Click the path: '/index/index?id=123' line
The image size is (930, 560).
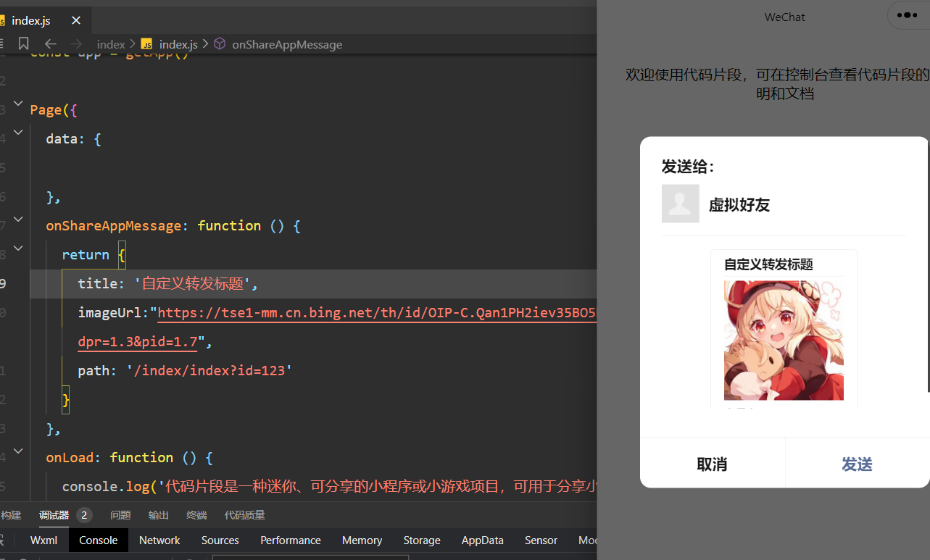[x=185, y=370]
